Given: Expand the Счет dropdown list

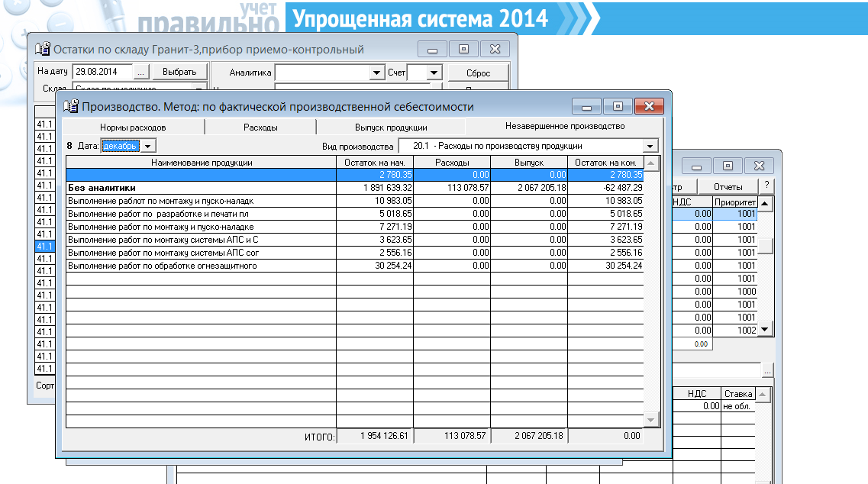Looking at the screenshot, I should tap(434, 73).
